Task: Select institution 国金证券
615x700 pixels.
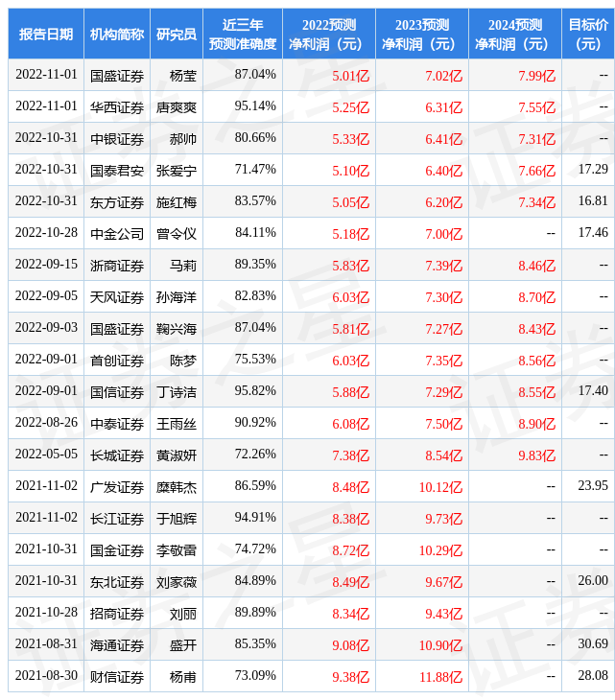Action: point(117,551)
